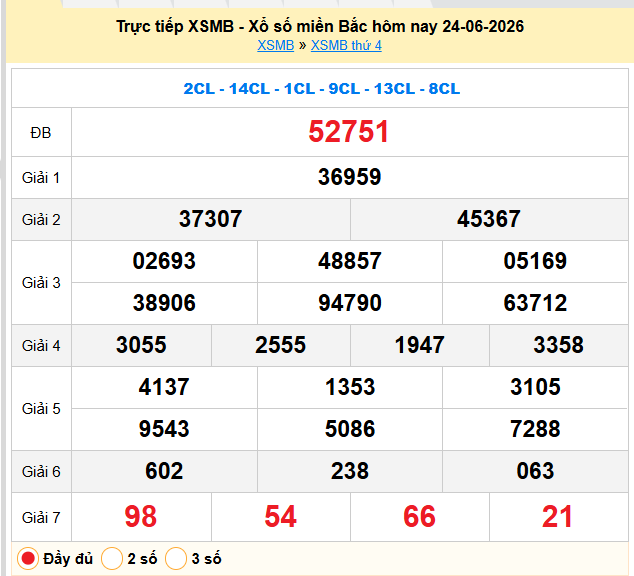634x576 pixels.
Task: Click the Giải 4 number 1947
Action: (419, 345)
